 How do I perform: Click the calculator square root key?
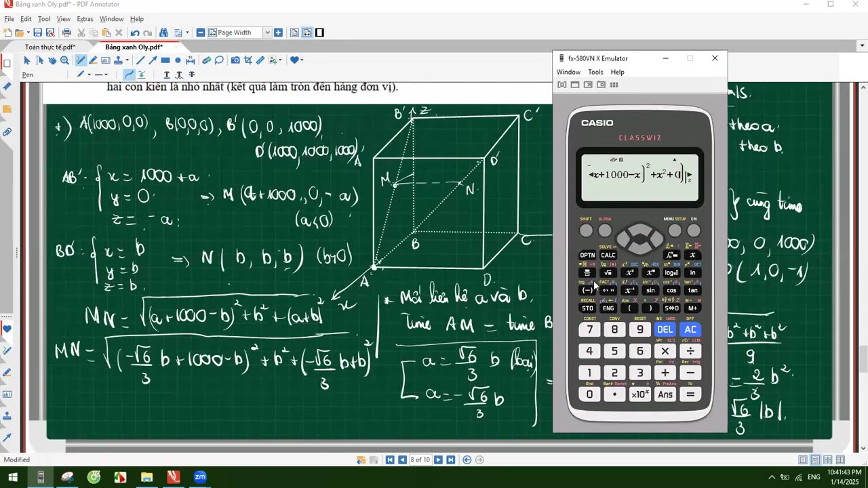[608, 272]
